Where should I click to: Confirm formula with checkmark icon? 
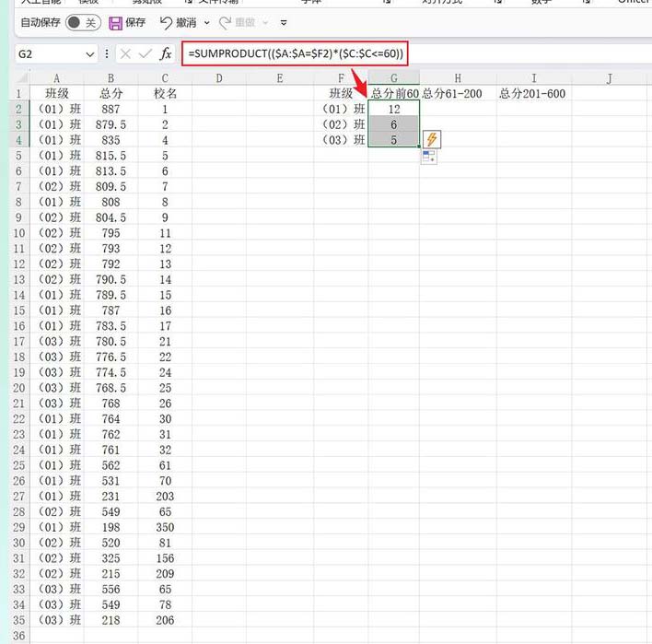point(146,54)
